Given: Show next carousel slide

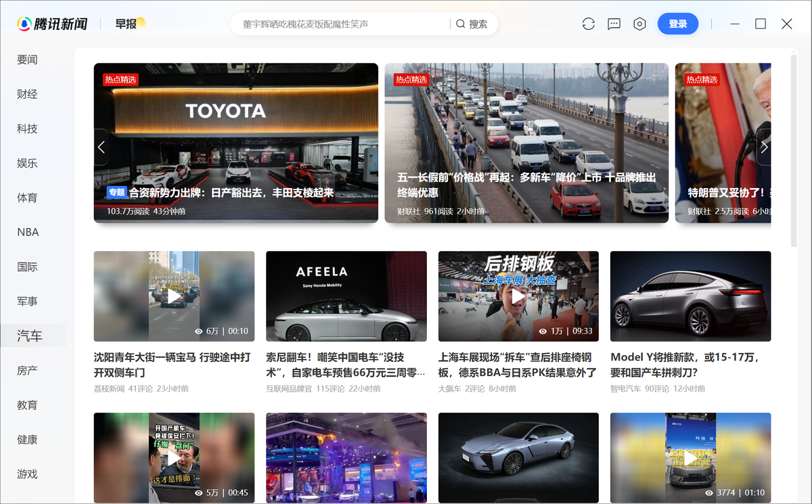Looking at the screenshot, I should coord(764,147).
